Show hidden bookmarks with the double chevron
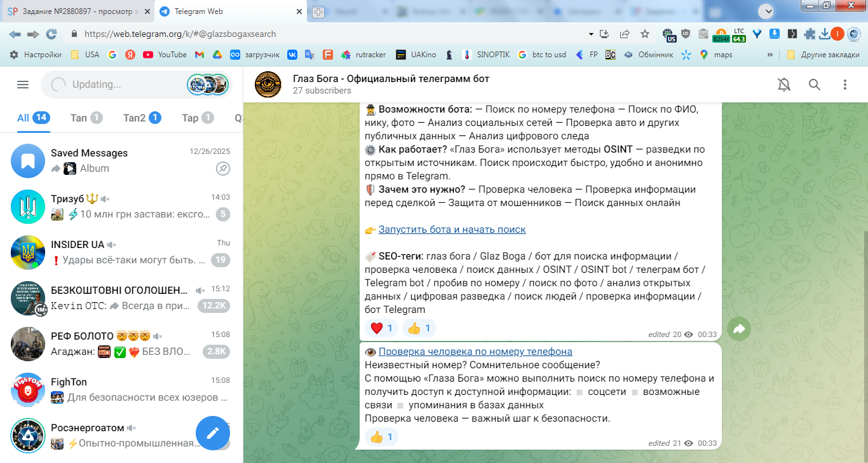The image size is (868, 463). [x=770, y=55]
